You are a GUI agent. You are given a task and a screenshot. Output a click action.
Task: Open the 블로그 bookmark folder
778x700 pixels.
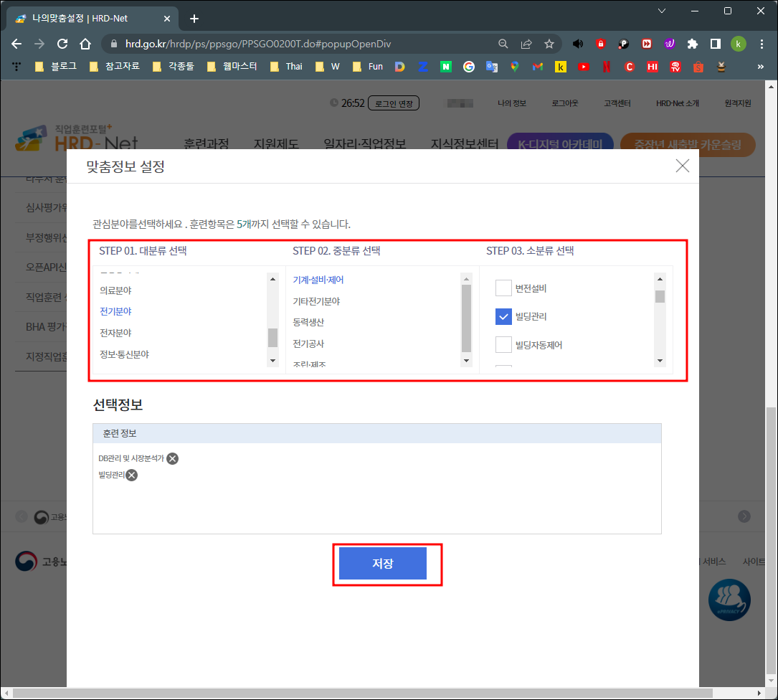point(56,67)
